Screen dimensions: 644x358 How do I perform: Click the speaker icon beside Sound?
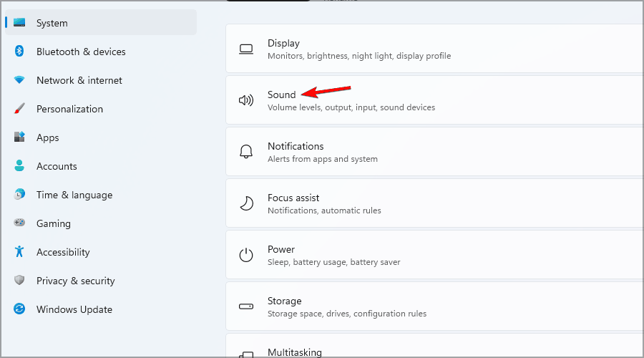coord(246,100)
